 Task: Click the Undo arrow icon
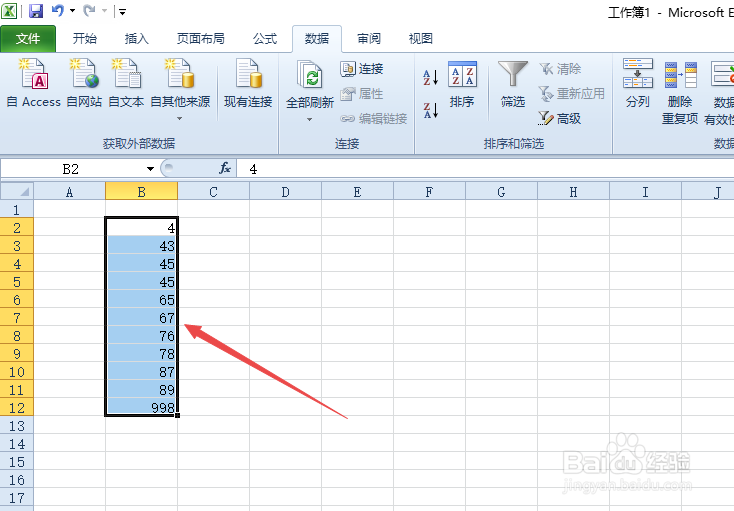point(58,10)
